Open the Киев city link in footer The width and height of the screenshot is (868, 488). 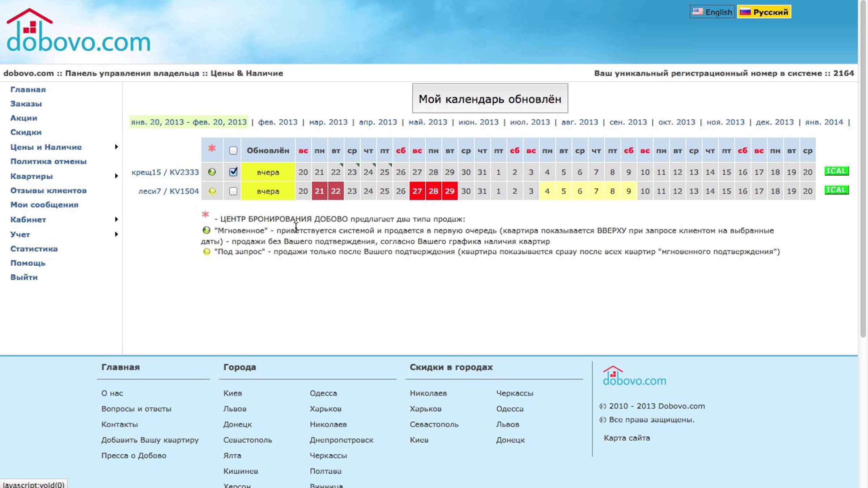233,393
